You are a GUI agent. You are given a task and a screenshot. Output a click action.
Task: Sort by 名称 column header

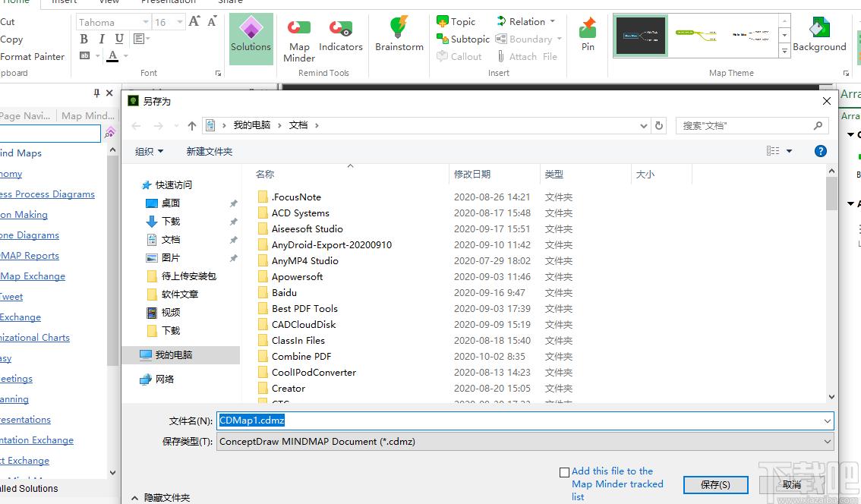265,174
